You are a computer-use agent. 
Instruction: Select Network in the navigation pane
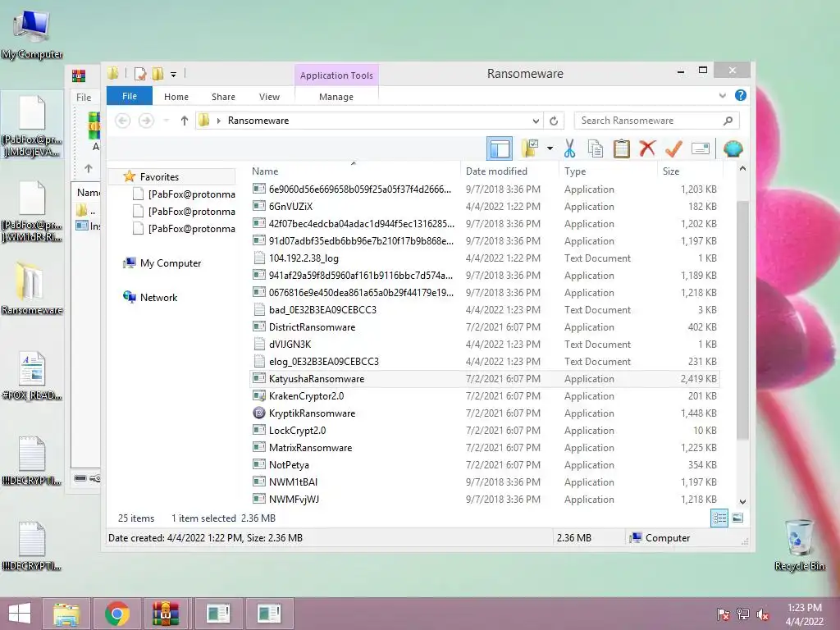(158, 297)
